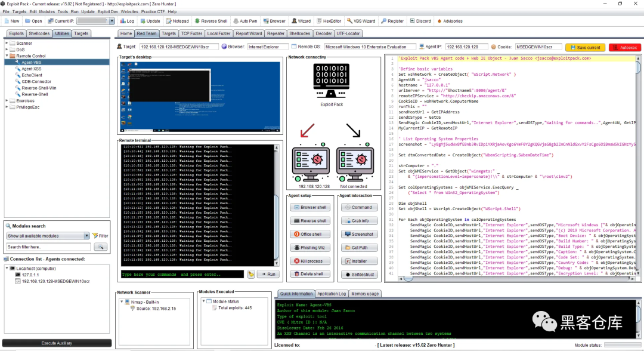Click Execute Auxiliary button

(57, 343)
